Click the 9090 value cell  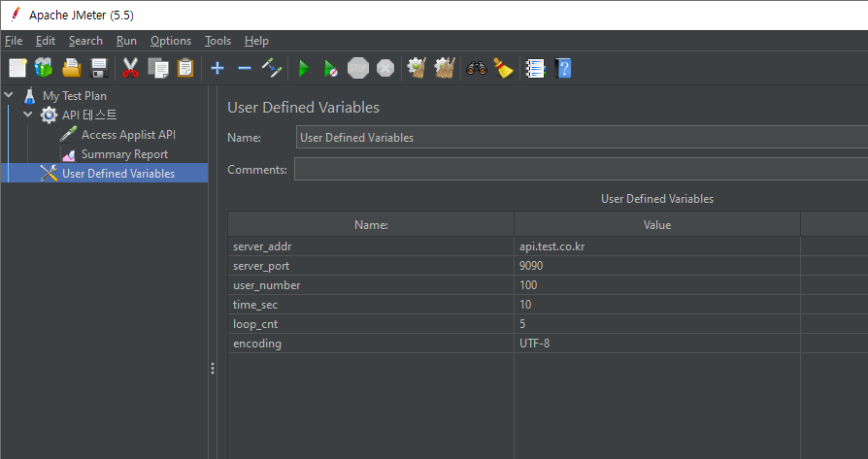tap(657, 266)
